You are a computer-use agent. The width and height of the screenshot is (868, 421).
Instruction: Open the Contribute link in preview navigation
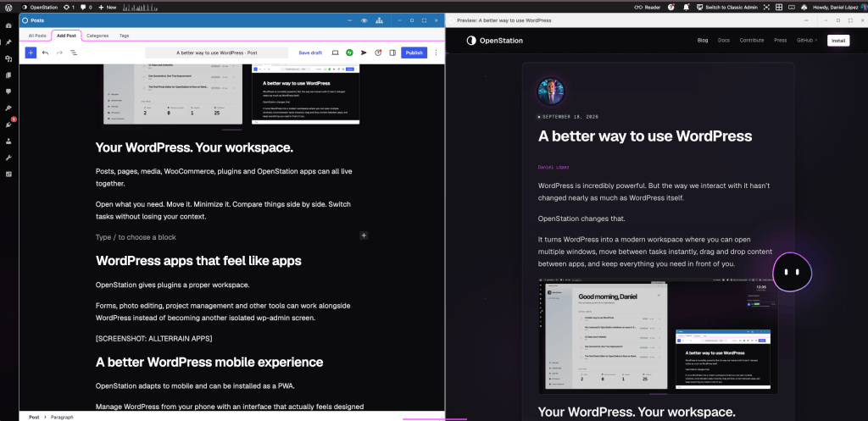click(752, 41)
